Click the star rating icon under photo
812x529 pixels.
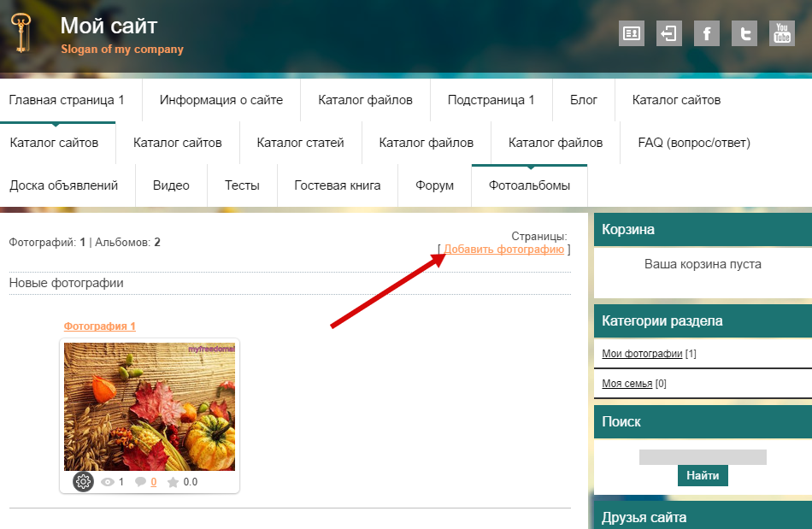(x=174, y=482)
